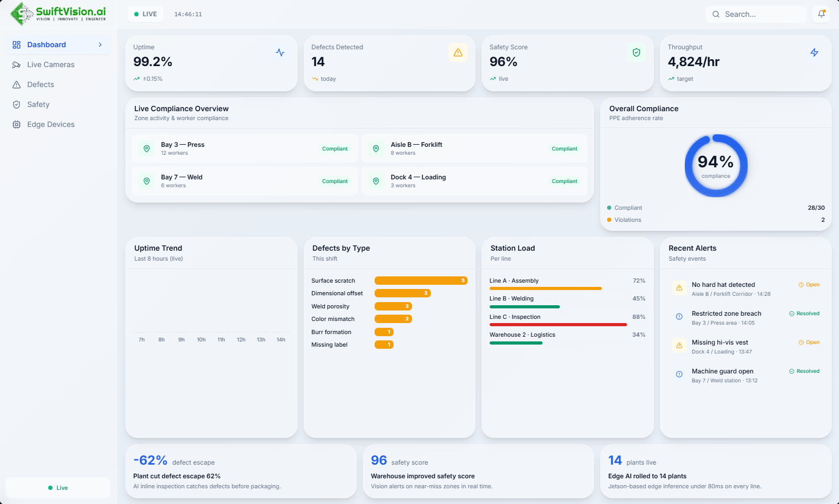Click the 14:46:11 clock in header
Screen dimensions: 839x504
coord(188,14)
